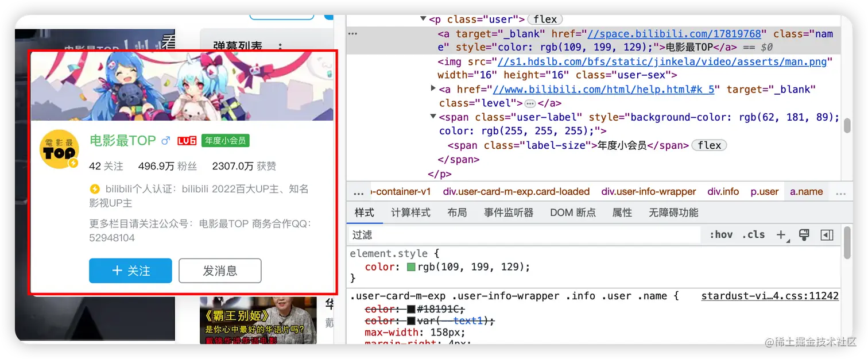This screenshot has height=359, width=868.
Task: Collapse the p class="user" node
Action: 423,20
